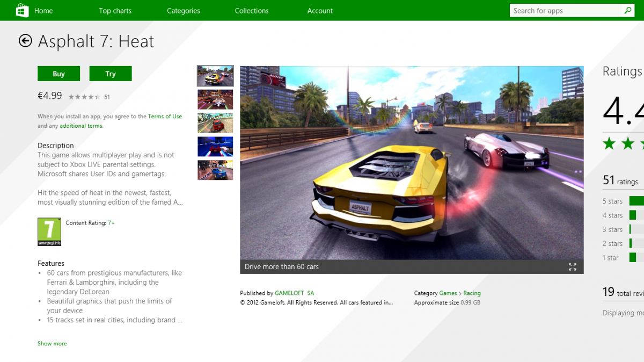Expand description with Show more
Image resolution: width=644 pixels, height=362 pixels.
pos(52,343)
